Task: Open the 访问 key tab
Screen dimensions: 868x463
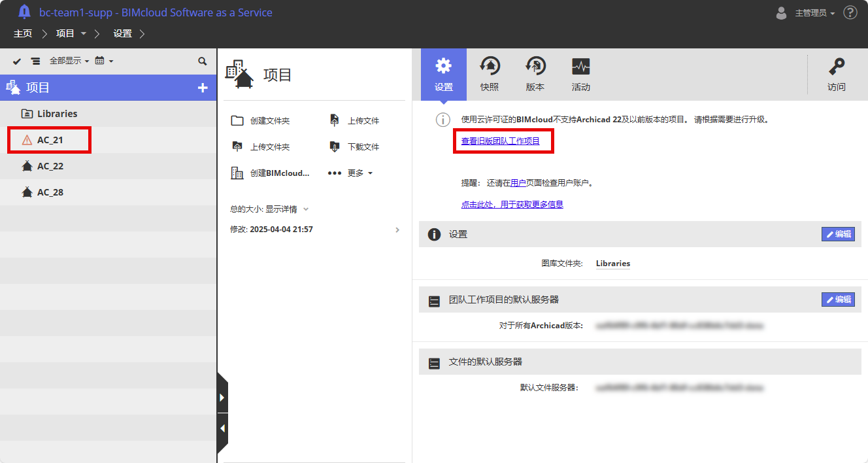Action: click(837, 75)
